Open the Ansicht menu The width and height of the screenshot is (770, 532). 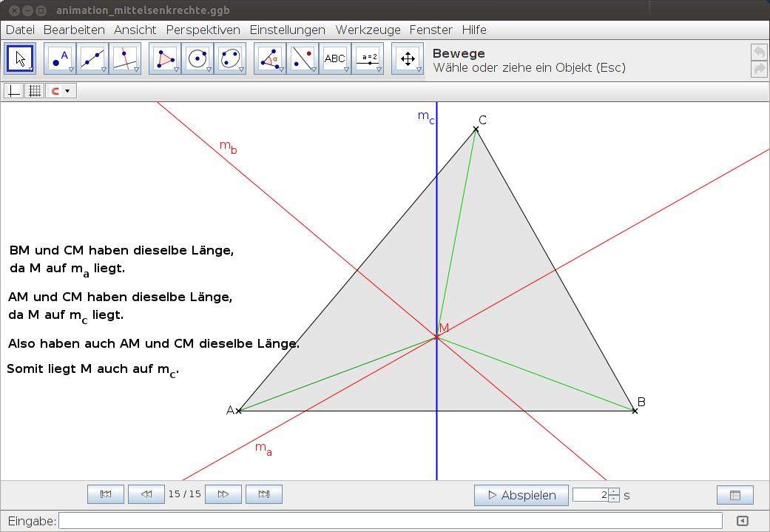coord(135,30)
